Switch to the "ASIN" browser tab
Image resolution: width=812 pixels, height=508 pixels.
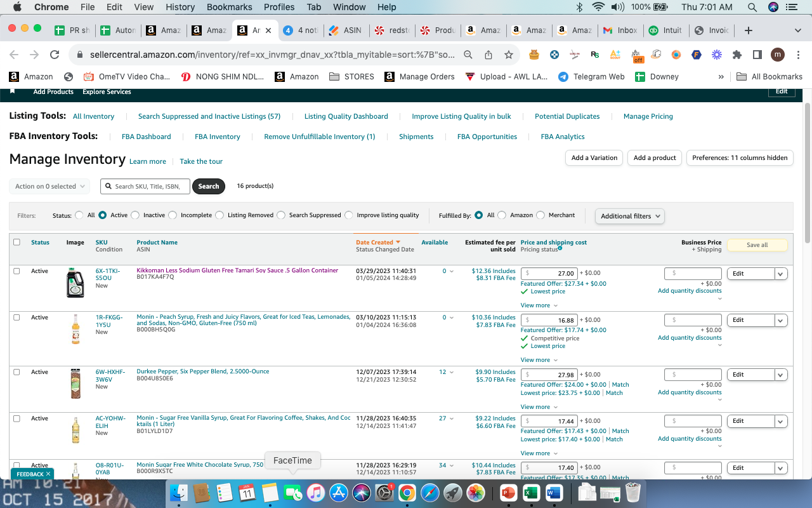[x=345, y=30]
